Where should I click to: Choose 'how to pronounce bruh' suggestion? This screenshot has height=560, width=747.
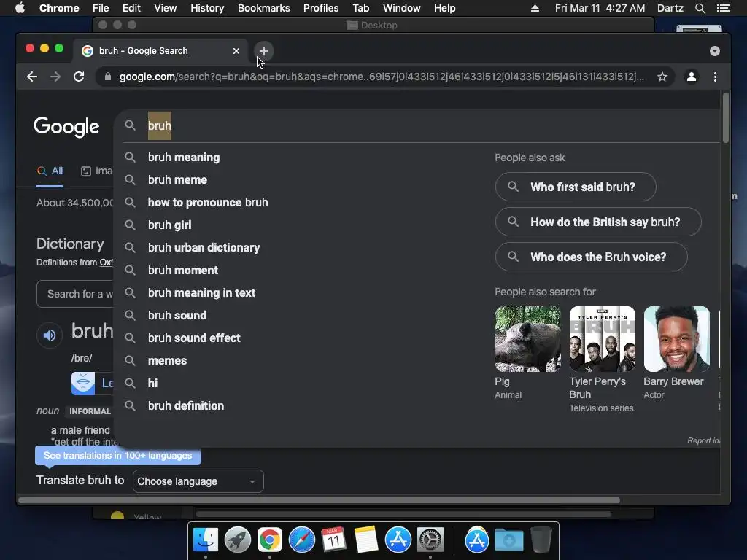tap(208, 203)
